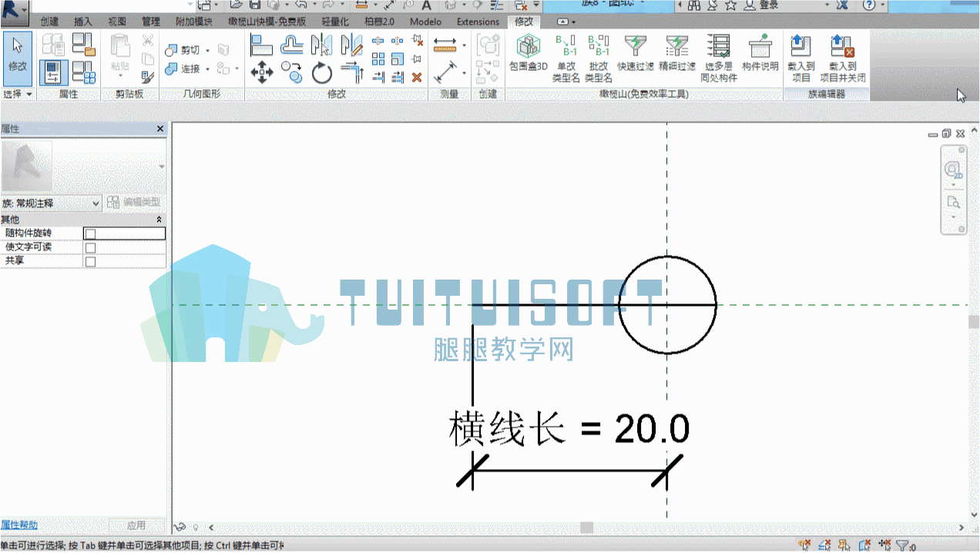Click 载入到项目 load into project

[x=801, y=58]
